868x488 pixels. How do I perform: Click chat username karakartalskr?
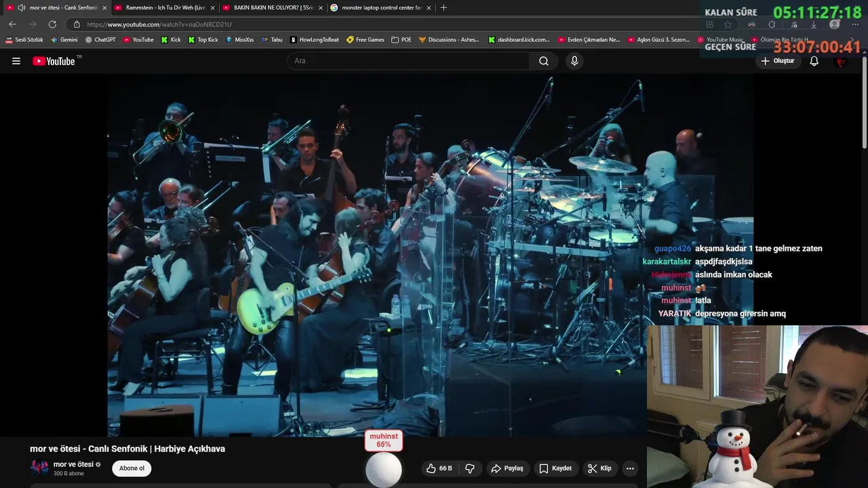667,262
